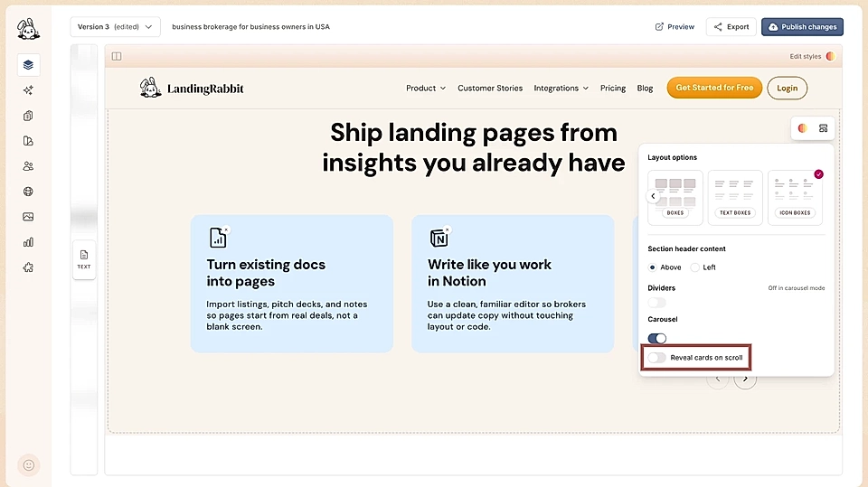
Task: Open the globe icon in the sidebar
Action: tap(28, 192)
